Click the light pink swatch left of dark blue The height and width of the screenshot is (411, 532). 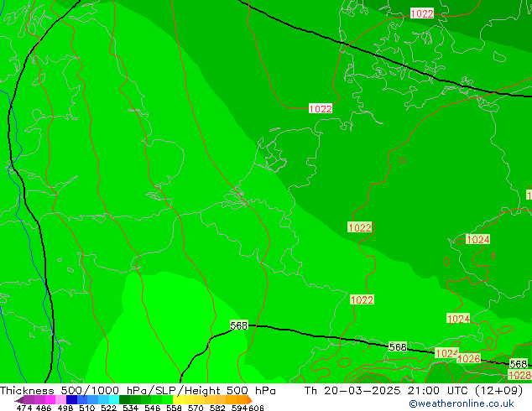60,399
